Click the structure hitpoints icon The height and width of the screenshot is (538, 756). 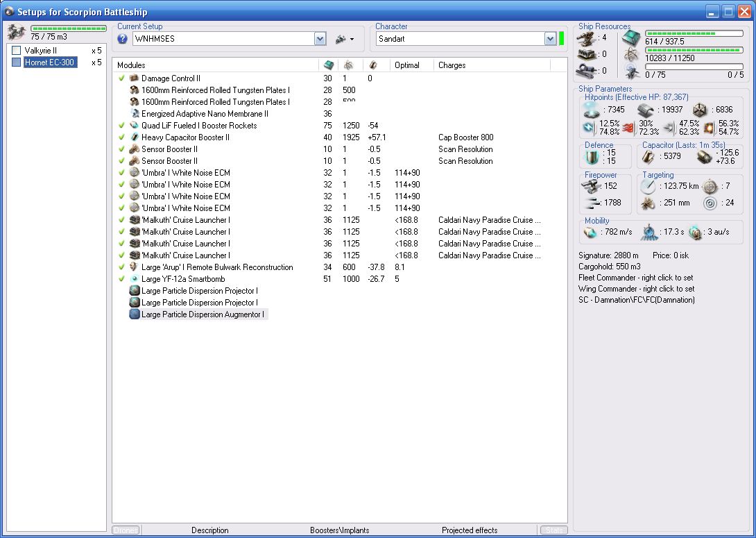coord(700,110)
